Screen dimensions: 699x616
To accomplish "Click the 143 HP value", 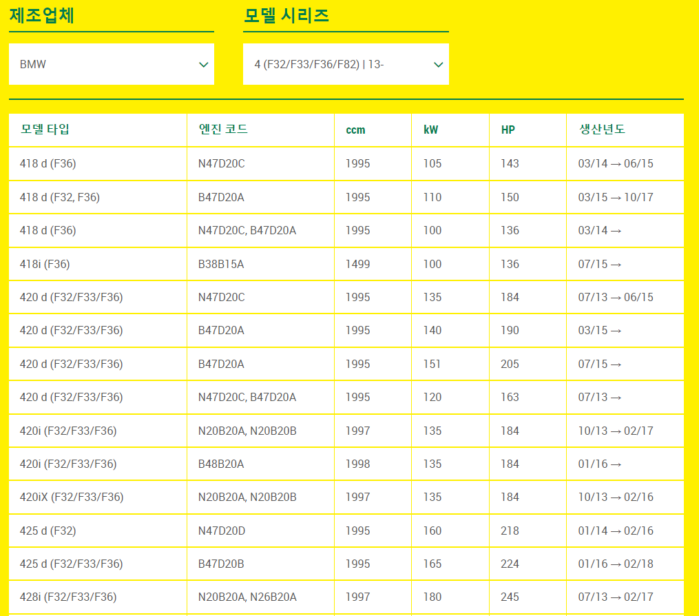I will pos(510,164).
